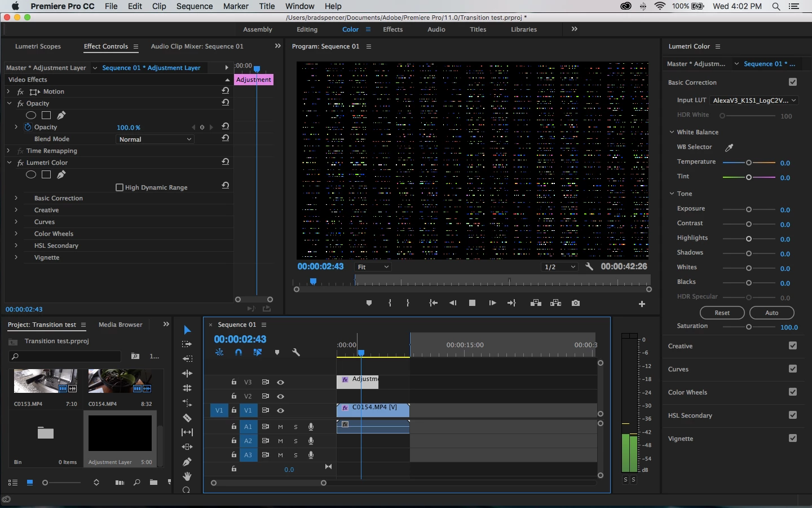Click the Auto tone button
This screenshot has height=508, width=812.
772,313
